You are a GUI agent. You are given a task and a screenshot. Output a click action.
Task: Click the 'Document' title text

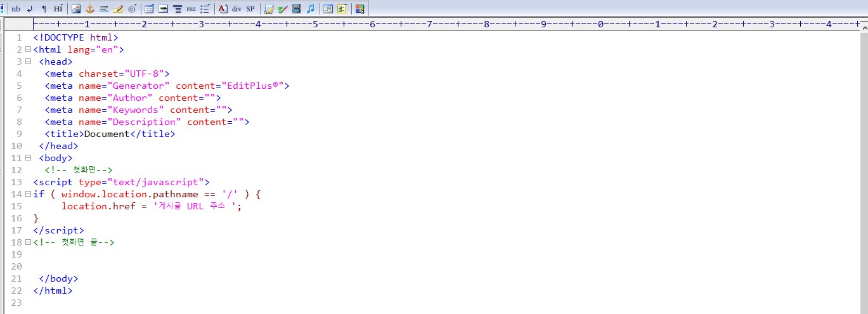pyautogui.click(x=107, y=134)
